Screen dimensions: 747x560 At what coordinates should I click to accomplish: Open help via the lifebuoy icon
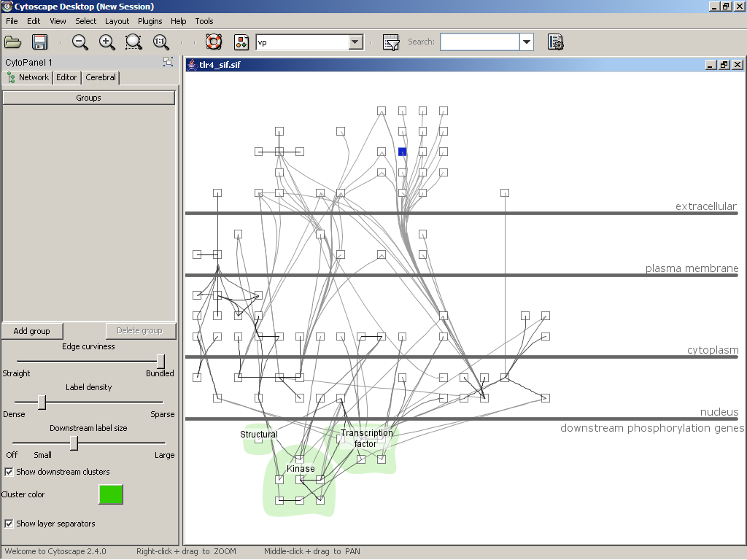pyautogui.click(x=214, y=42)
